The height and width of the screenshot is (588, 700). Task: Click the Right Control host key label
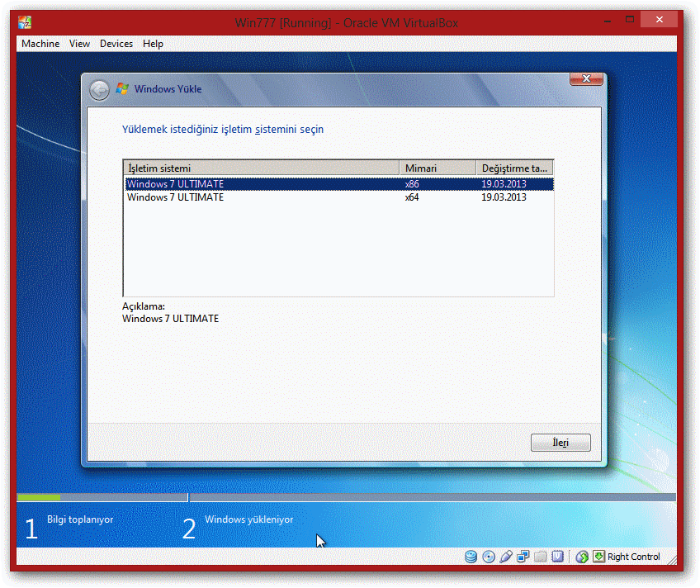[x=633, y=557]
